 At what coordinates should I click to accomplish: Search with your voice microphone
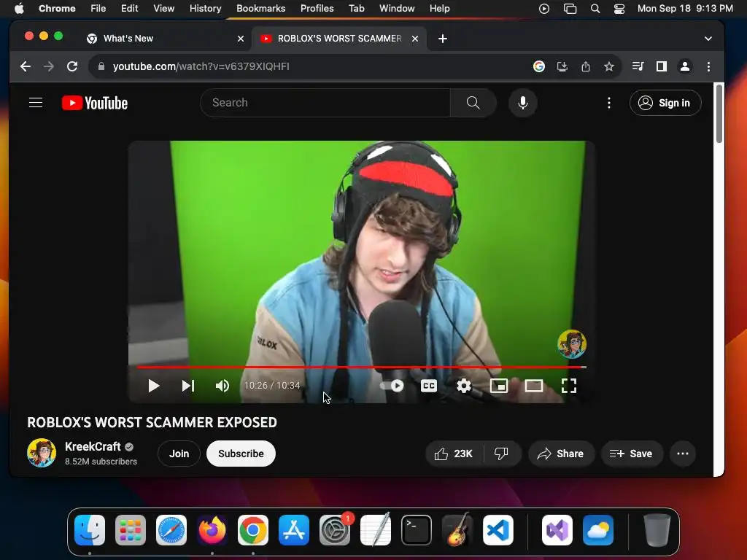point(522,103)
